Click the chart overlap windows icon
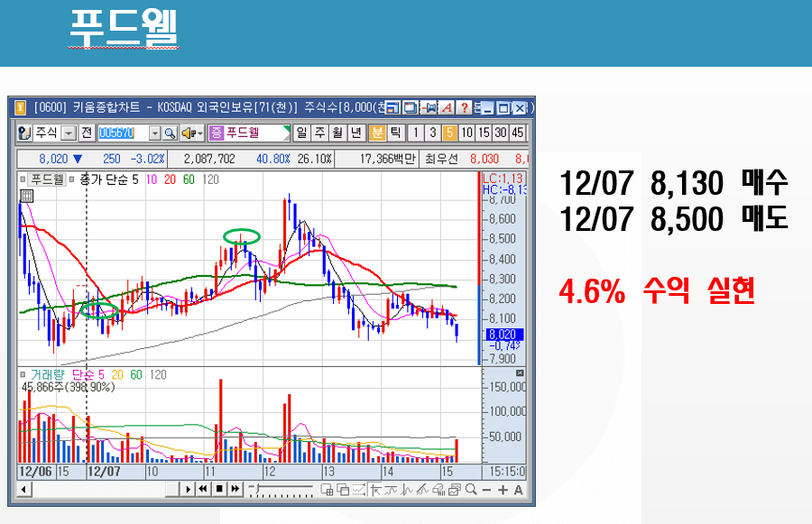 click(x=343, y=490)
